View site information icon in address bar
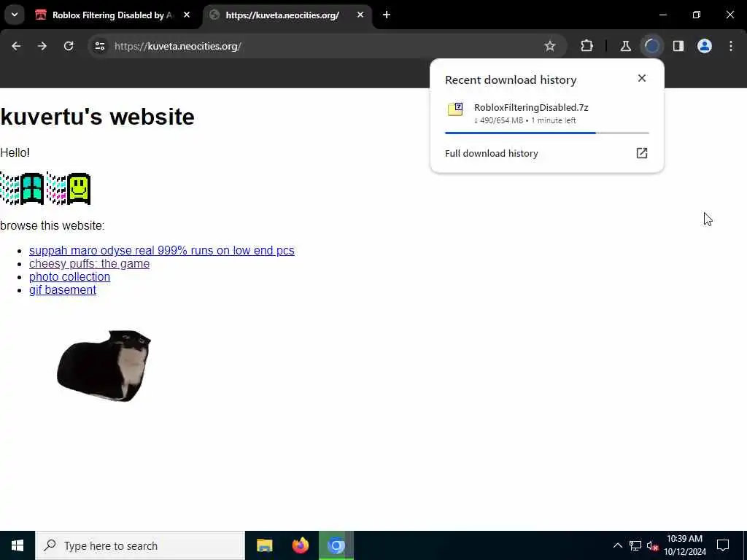The height and width of the screenshot is (560, 747). 99,46
